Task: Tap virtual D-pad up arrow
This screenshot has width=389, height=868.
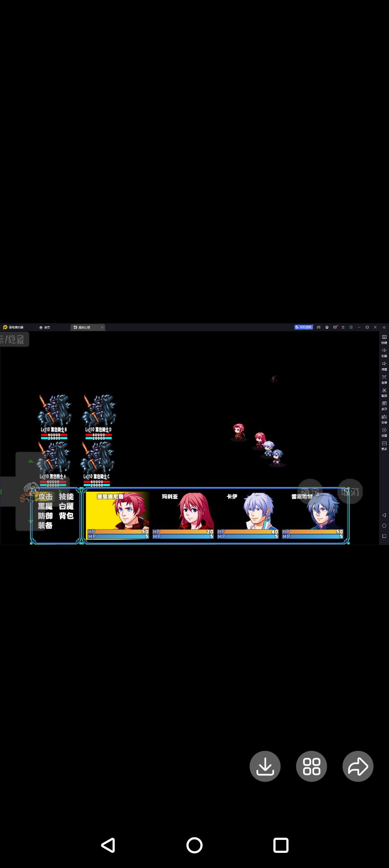Action: (x=31, y=461)
